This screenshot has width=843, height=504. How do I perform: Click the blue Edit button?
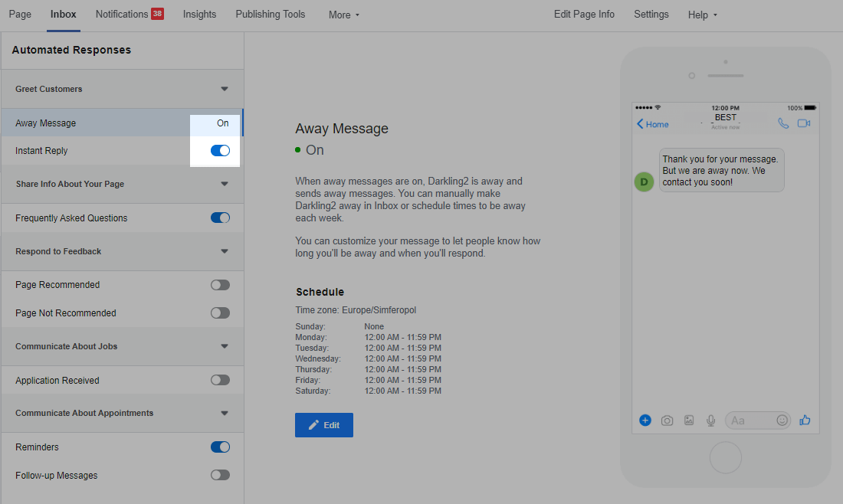click(323, 425)
